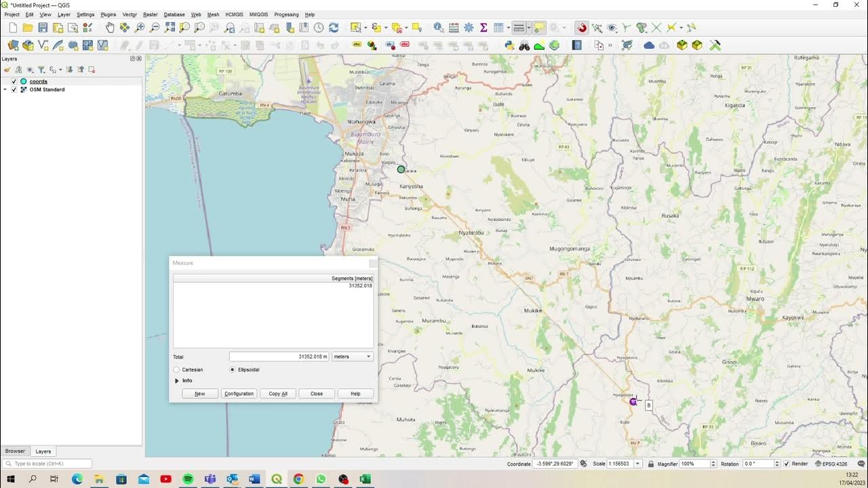The width and height of the screenshot is (868, 488).
Task: Click the Statistical Summary sigma icon
Action: 484,28
